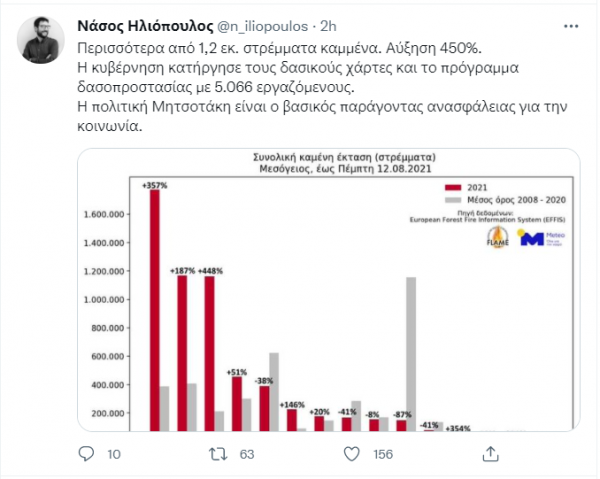Click the red 2021 legend swatch

(x=453, y=187)
